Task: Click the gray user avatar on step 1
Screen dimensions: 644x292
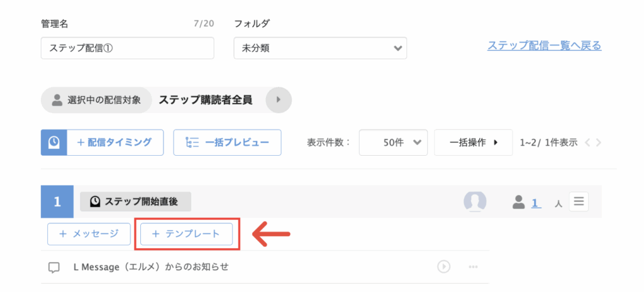Action: click(x=475, y=202)
